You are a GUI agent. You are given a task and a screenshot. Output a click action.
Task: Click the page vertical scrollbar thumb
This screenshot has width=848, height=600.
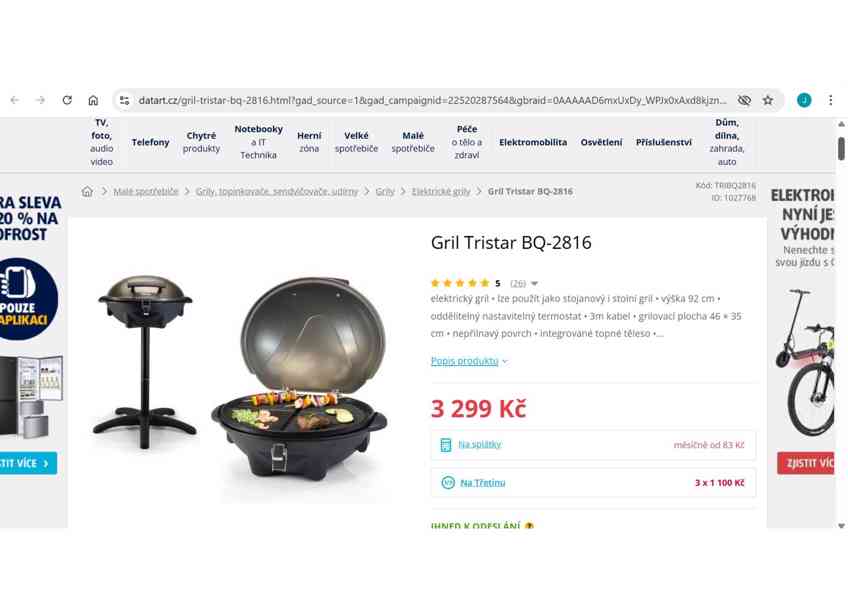click(841, 149)
